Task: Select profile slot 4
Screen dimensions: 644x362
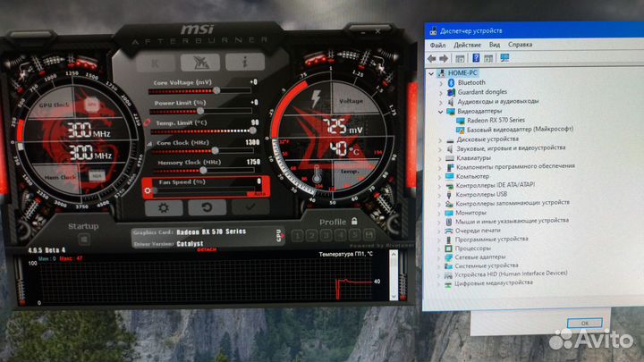Action: coord(340,235)
